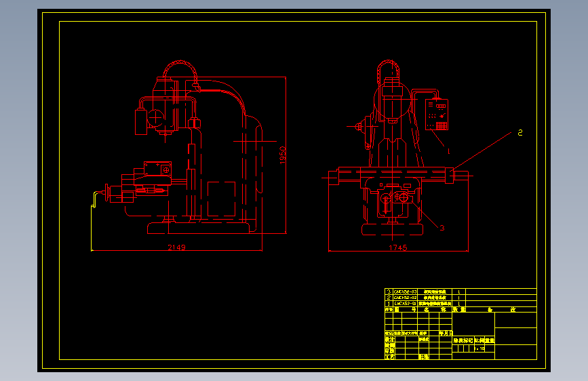Select the 标准化 standardization label cell

pyautogui.click(x=424, y=339)
